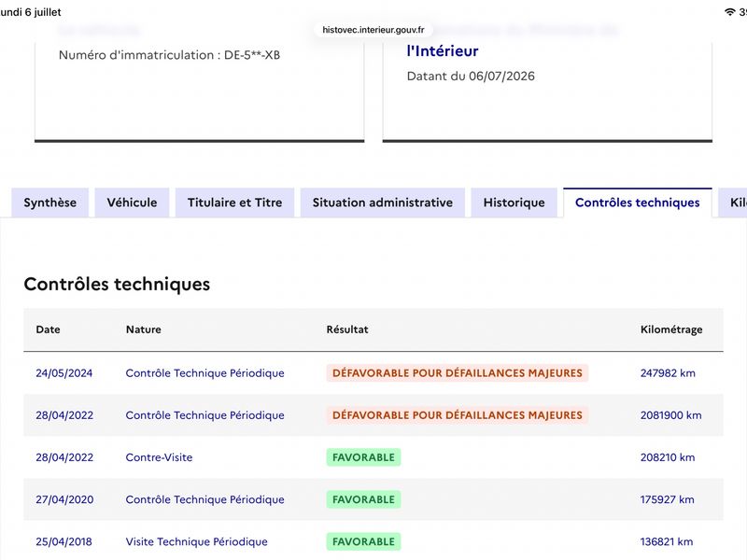Click Contrôle Technique Périodique on 24/05/2024 row
747x560 pixels.
tap(204, 373)
